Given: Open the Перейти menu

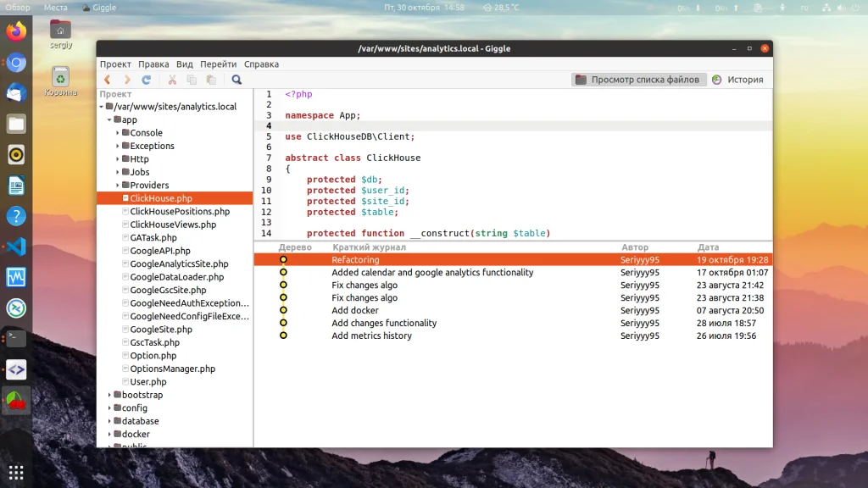Looking at the screenshot, I should coord(218,64).
